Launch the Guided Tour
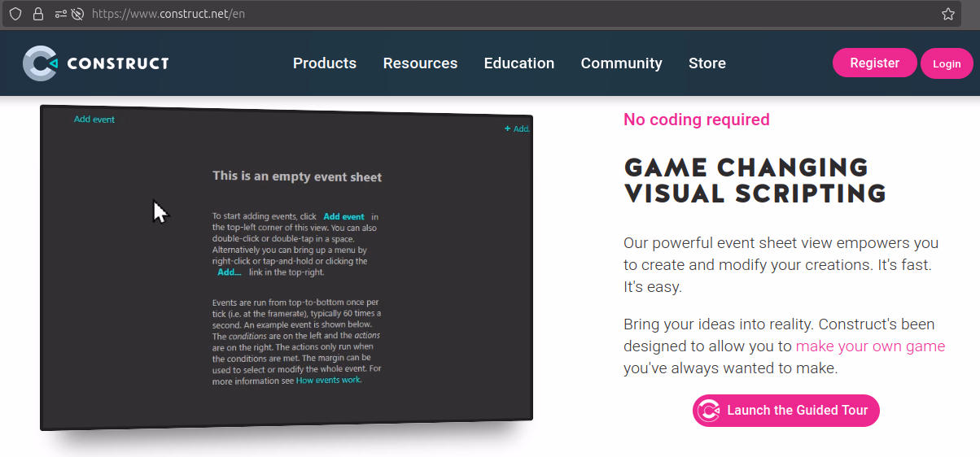This screenshot has width=980, height=457. click(x=786, y=411)
